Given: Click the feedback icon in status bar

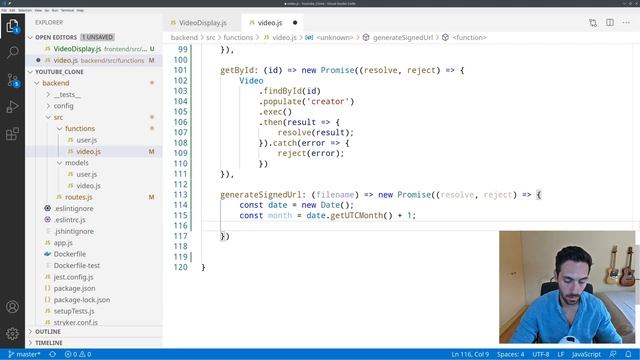Looking at the screenshot, I should [612, 354].
